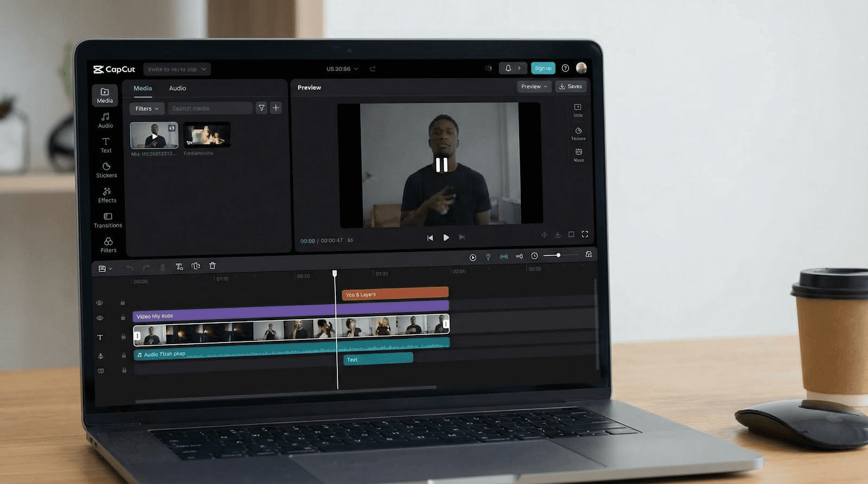Delete selected clip with trash icon

213,266
